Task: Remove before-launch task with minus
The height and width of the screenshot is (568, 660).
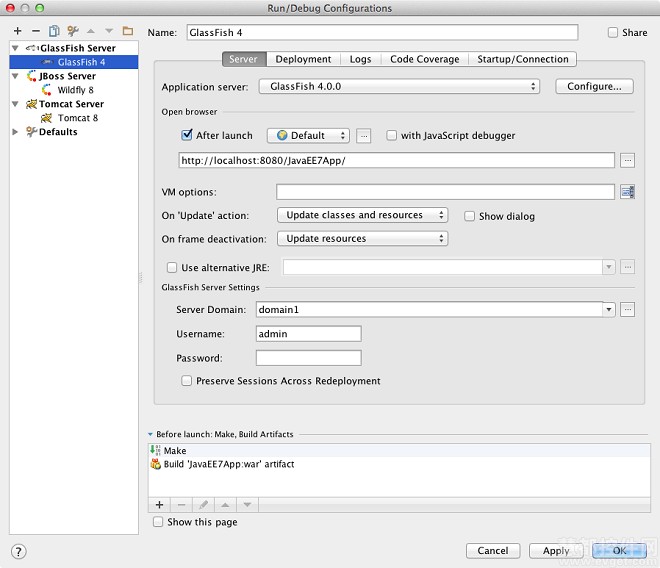Action: point(181,504)
